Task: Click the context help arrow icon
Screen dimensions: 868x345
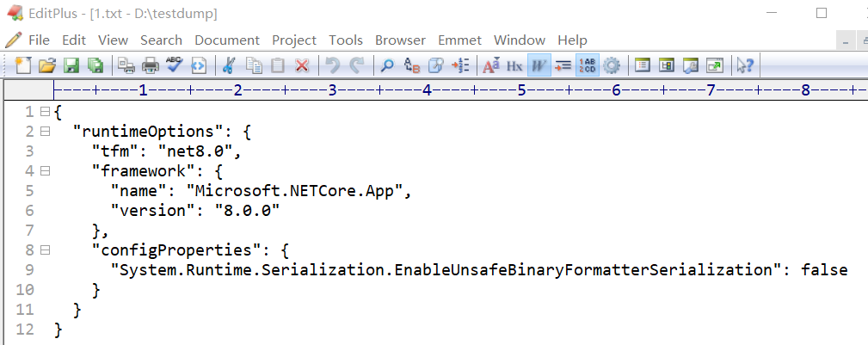Action: (x=745, y=66)
